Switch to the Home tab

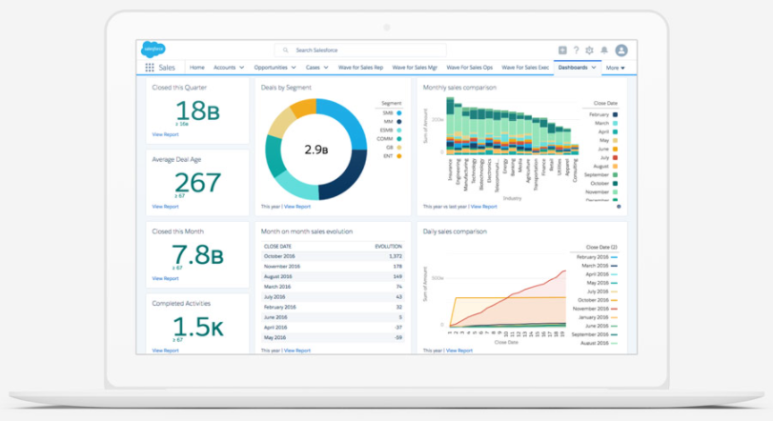[x=197, y=68]
